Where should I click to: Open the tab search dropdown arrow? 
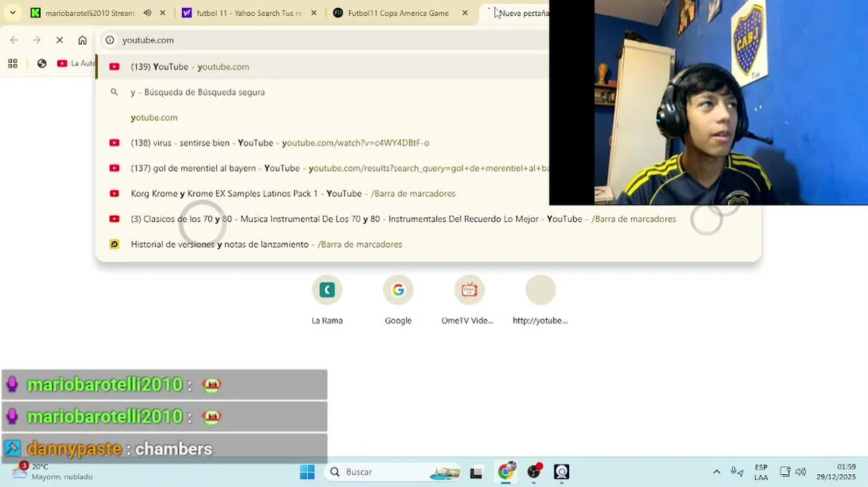pyautogui.click(x=12, y=13)
